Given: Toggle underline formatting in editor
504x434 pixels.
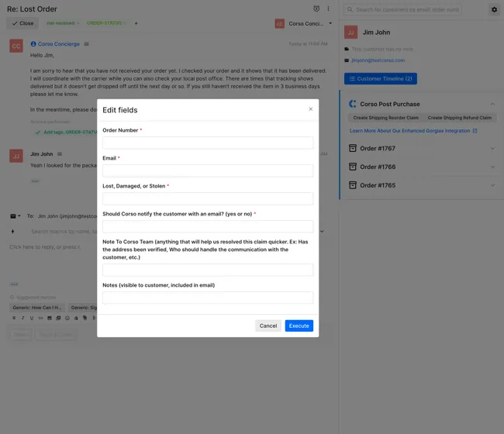Looking at the screenshot, I should click(x=32, y=318).
